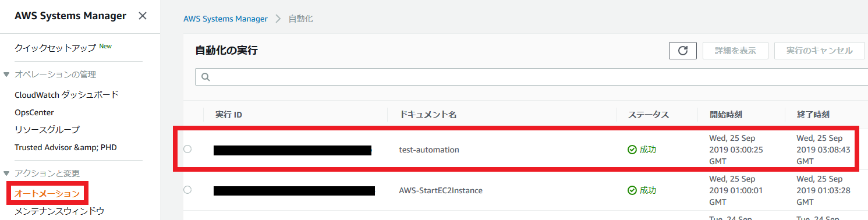Open OpsCenter in sidebar

click(34, 112)
